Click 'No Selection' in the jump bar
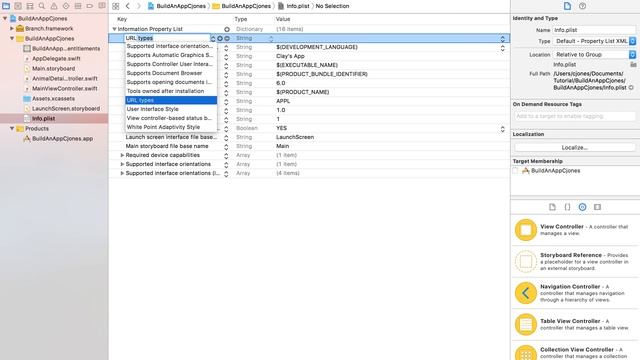640x360 pixels. pyautogui.click(x=332, y=6)
